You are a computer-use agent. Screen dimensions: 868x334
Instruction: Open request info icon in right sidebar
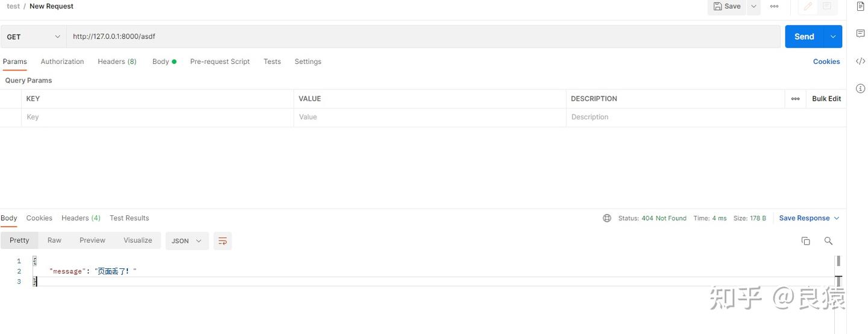pos(860,89)
